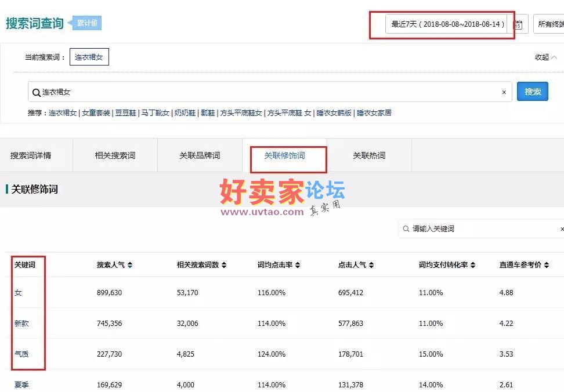
Task: Sort by 搜索人气 column arrow
Action: pyautogui.click(x=130, y=265)
